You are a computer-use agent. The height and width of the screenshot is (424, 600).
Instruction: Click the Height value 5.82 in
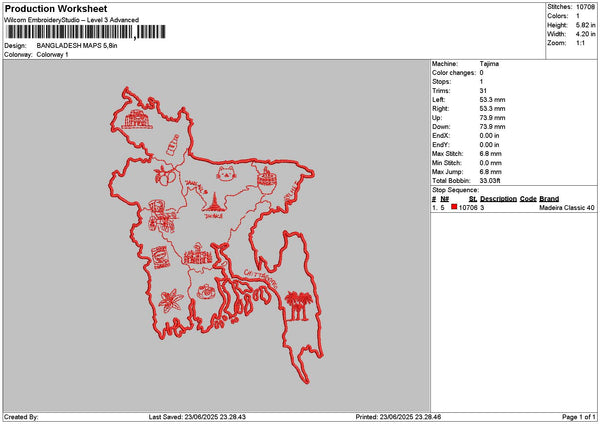tap(585, 25)
